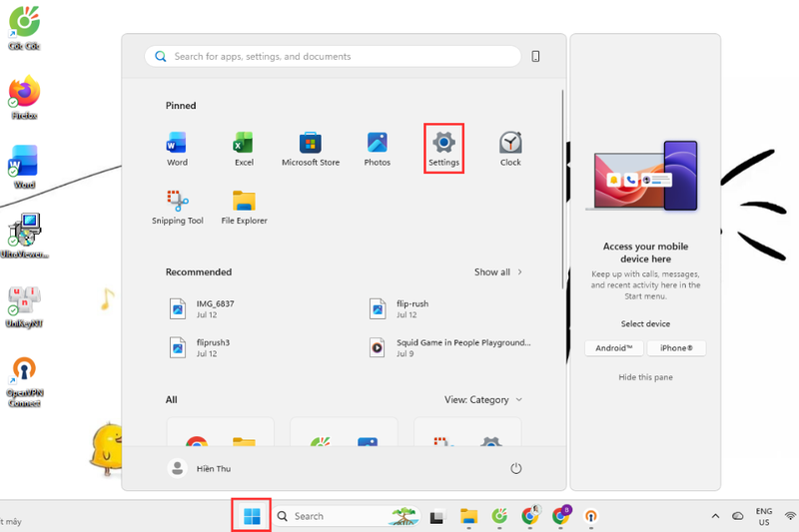The image size is (799, 532).
Task: Select the iPhone device button
Action: tap(676, 348)
